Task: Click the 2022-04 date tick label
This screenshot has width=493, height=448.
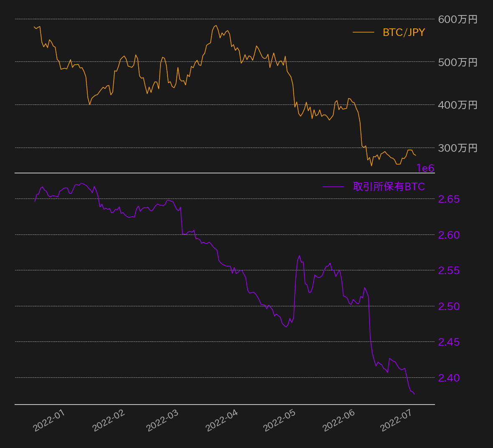Action: coord(222,420)
